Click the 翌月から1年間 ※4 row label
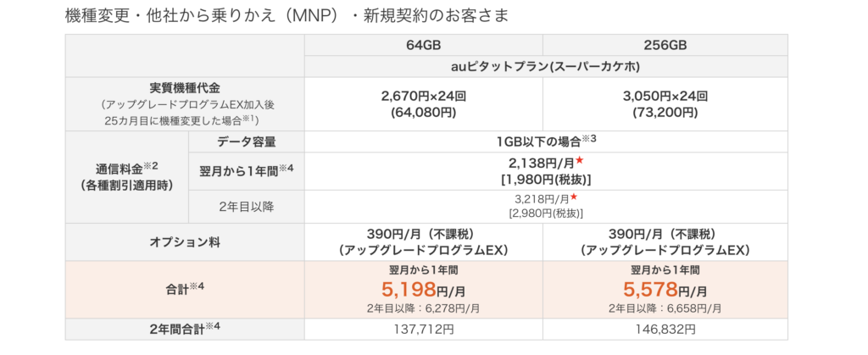868x355 pixels. click(246, 171)
